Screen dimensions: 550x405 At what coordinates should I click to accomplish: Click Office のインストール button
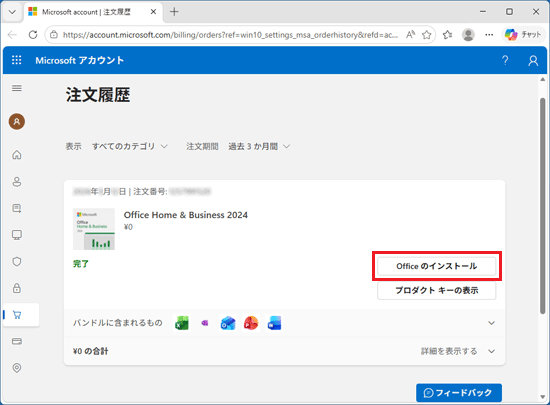(x=437, y=266)
